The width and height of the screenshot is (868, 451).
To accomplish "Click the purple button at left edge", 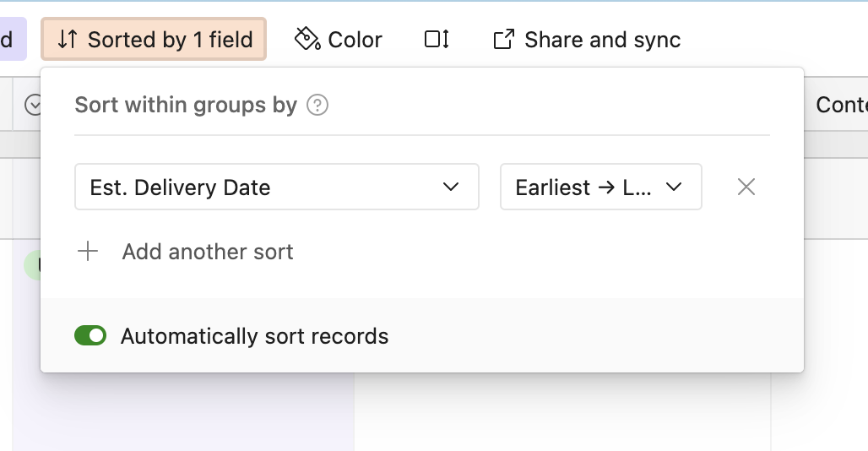I will pos(12,40).
